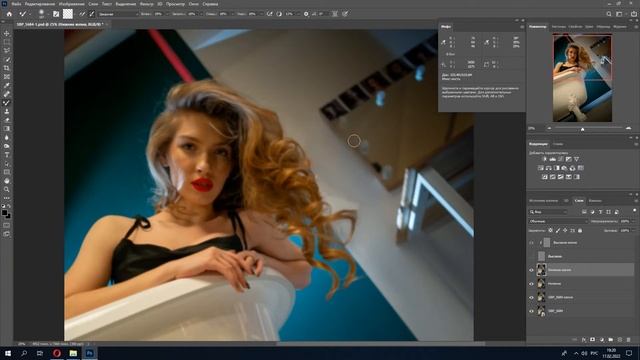Add a Curves adjustment
The image size is (640, 360).
(x=560, y=159)
